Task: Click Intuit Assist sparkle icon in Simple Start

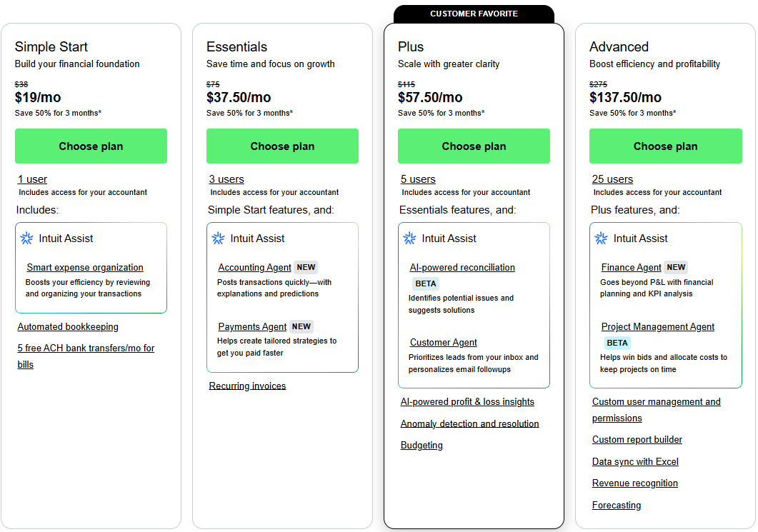Action: tap(27, 239)
